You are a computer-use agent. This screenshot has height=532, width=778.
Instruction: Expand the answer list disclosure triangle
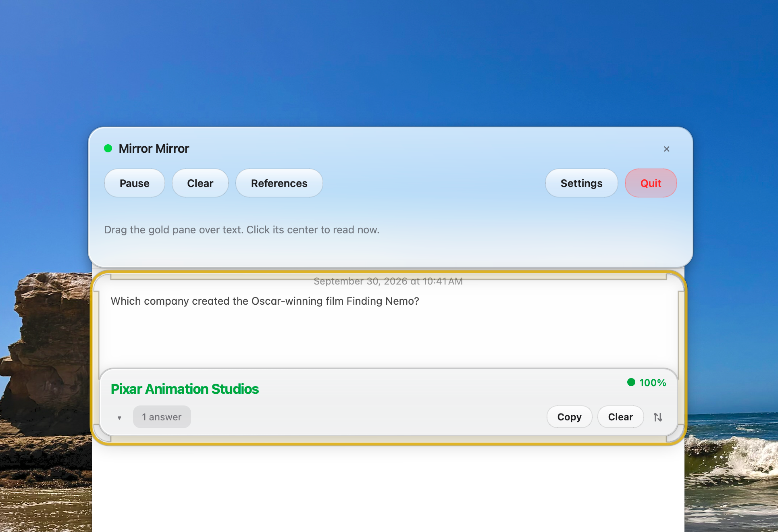[x=119, y=418]
